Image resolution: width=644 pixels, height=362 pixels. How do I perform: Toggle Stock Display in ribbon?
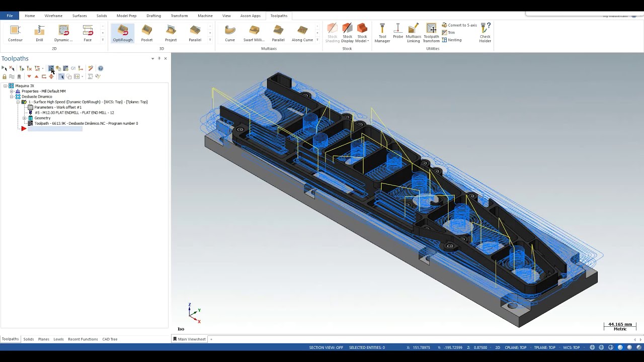[x=347, y=33]
